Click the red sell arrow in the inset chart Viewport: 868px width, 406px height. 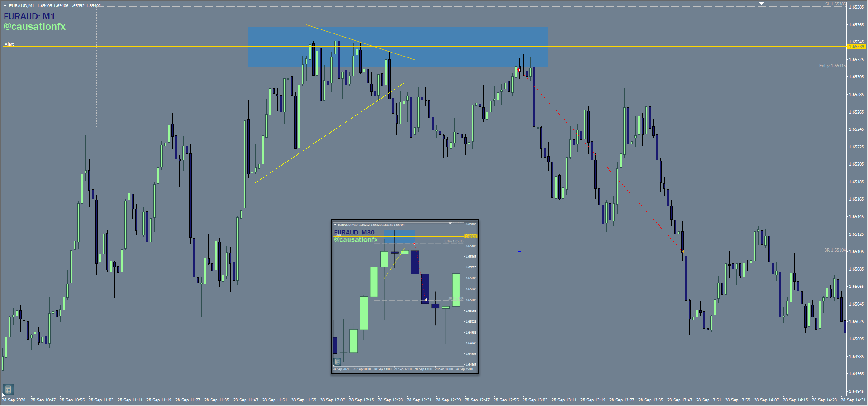(x=414, y=244)
